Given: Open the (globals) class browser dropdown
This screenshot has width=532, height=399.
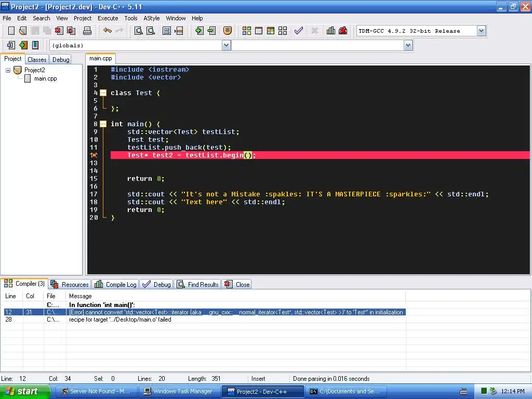Looking at the screenshot, I should [226, 46].
